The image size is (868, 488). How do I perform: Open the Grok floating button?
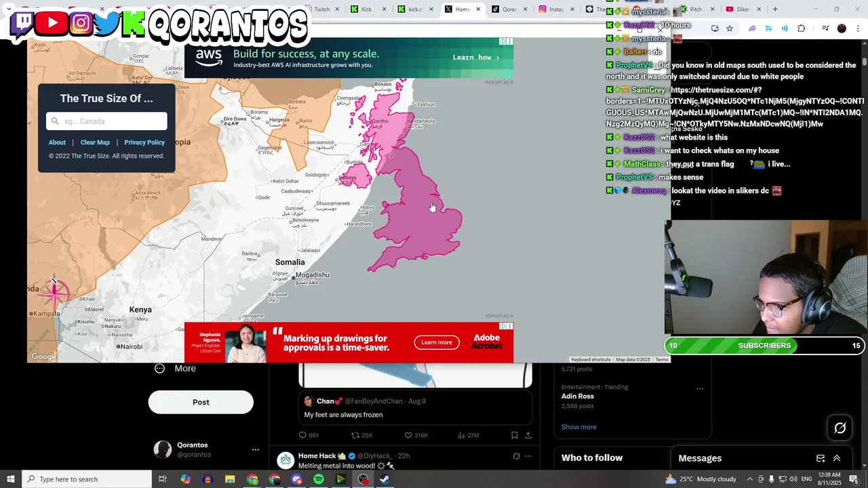pos(840,428)
